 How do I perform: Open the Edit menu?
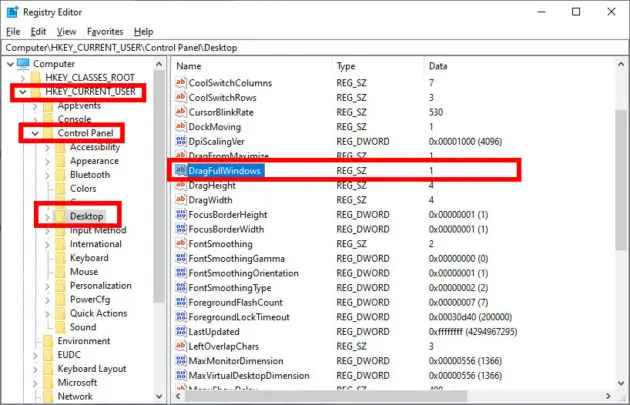coord(38,32)
